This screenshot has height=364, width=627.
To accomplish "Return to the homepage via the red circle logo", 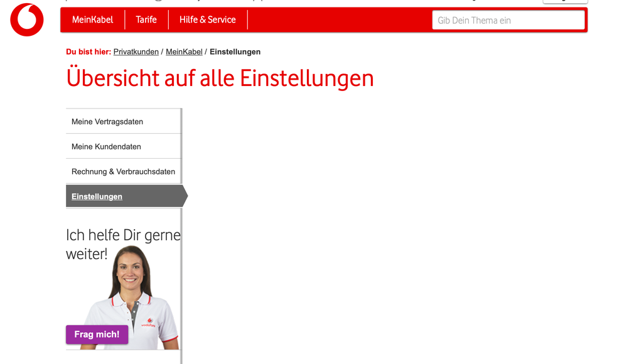I will (26, 20).
